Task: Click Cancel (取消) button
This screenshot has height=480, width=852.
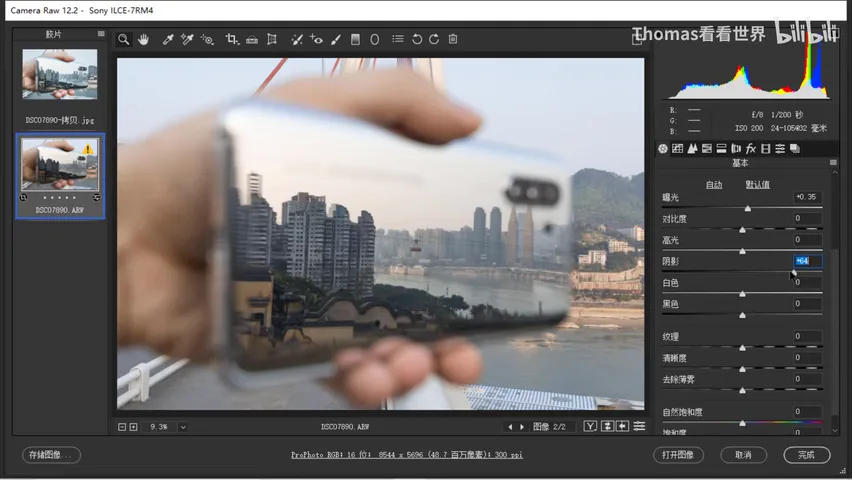Action: (x=743, y=455)
